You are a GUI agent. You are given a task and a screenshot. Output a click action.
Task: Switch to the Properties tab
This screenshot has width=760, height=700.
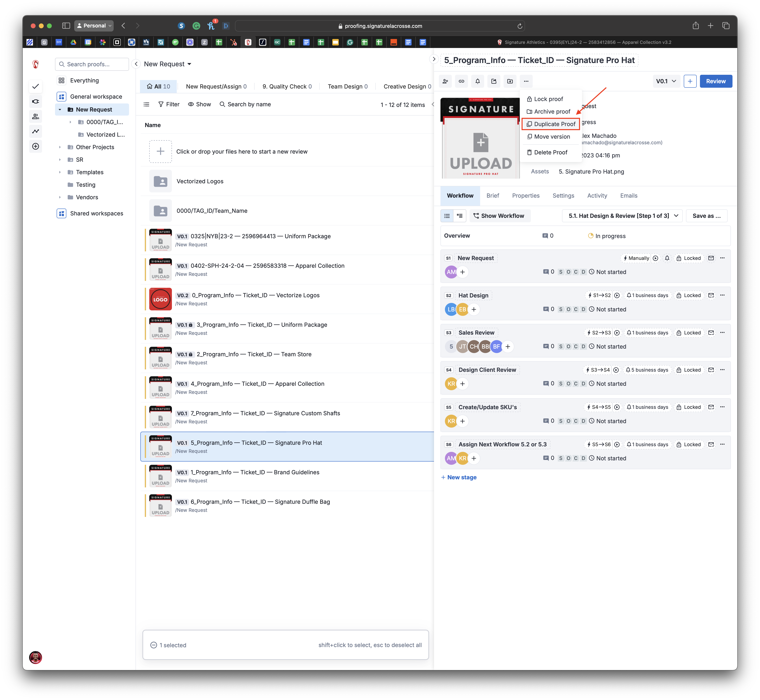(x=525, y=195)
